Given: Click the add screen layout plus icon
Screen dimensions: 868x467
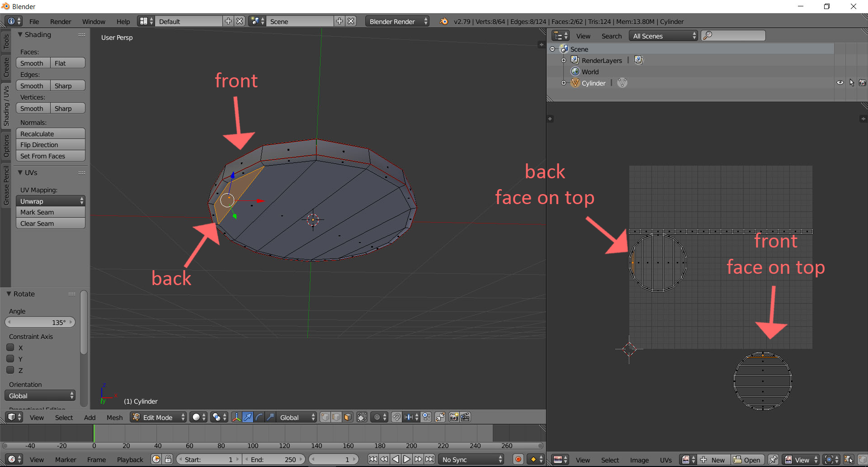Looking at the screenshot, I should 228,21.
